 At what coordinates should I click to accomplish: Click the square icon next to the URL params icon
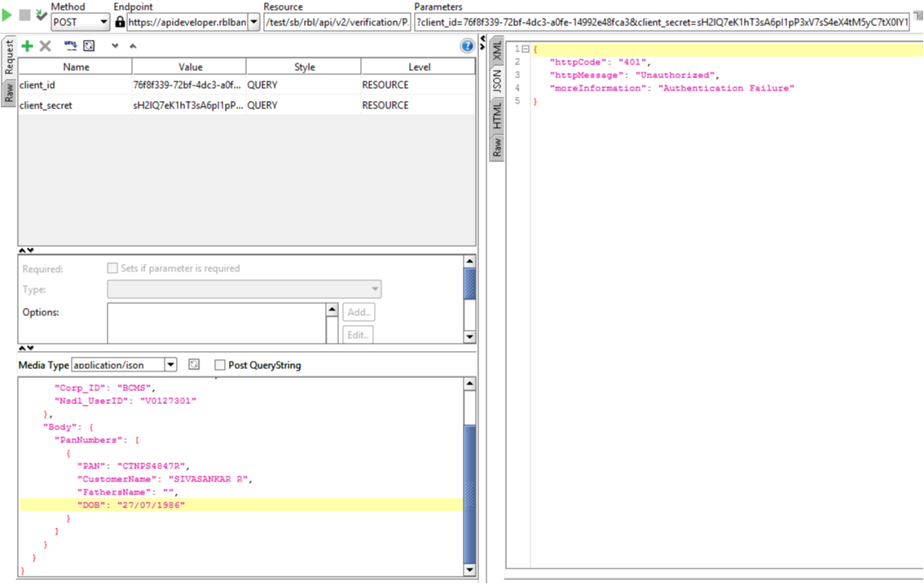[x=89, y=46]
